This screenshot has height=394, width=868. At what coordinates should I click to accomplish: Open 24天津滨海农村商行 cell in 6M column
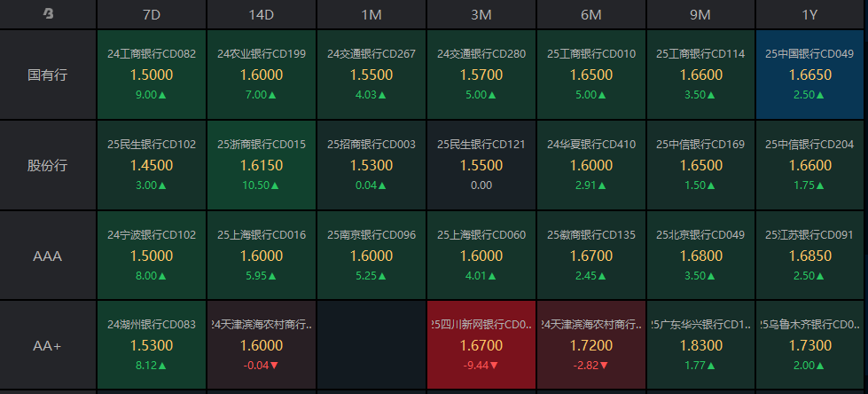pos(591,345)
